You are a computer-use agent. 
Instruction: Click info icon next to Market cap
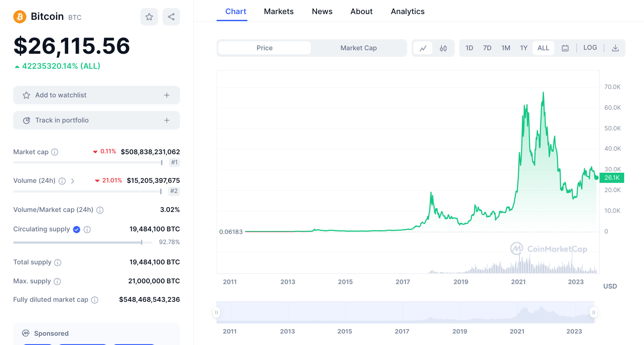(55, 152)
